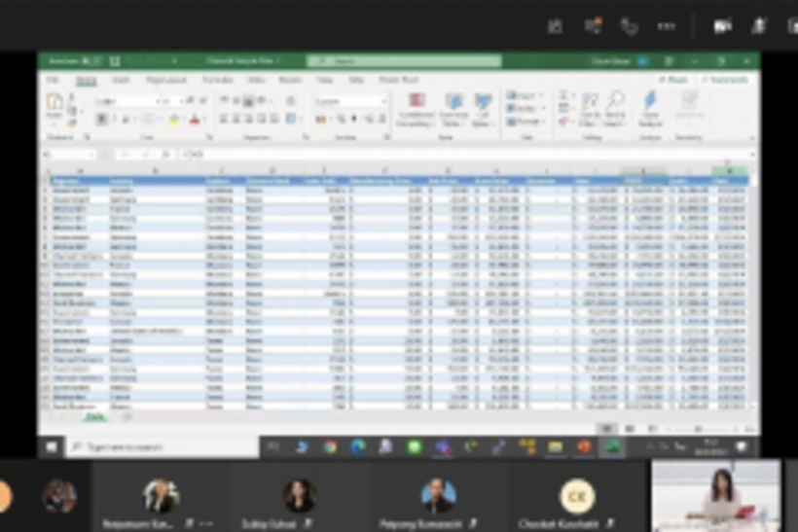
Task: Click the AutoSum sigma icon
Action: click(x=563, y=95)
